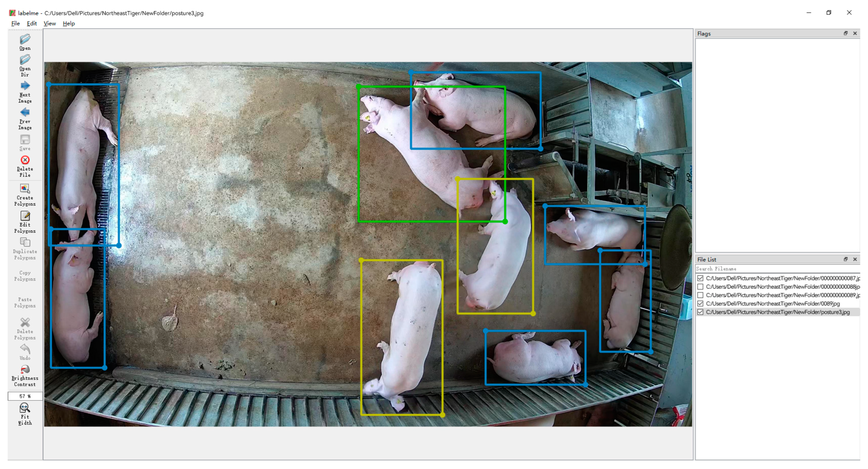This screenshot has width=868, height=469.
Task: Switch to Edit Polygons mode
Action: click(25, 222)
